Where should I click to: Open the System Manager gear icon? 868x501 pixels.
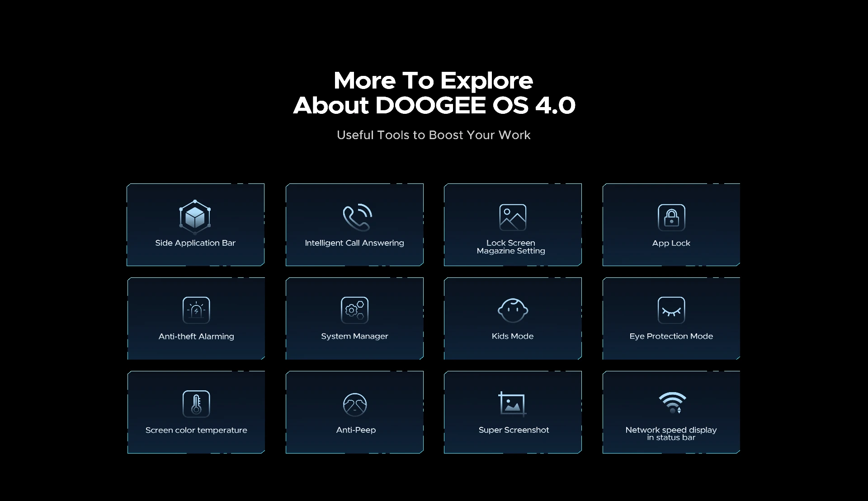pos(354,310)
